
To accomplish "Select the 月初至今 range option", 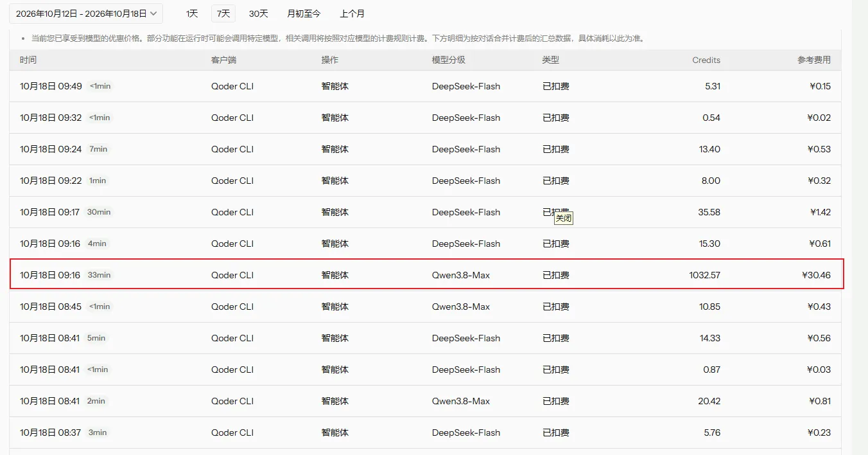I will coord(304,13).
